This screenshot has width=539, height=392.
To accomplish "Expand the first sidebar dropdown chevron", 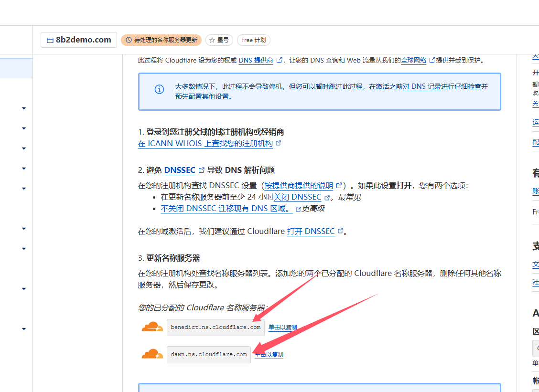I will [23, 108].
